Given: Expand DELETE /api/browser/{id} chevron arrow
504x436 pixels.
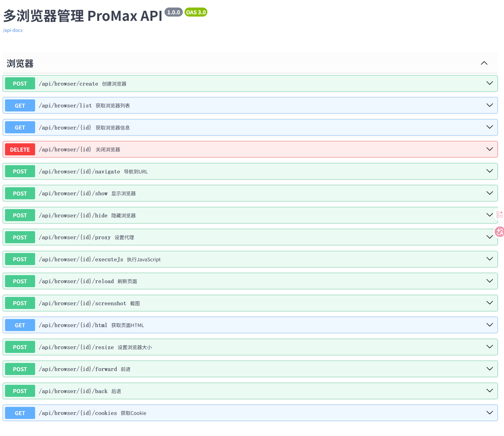Looking at the screenshot, I should [489, 149].
